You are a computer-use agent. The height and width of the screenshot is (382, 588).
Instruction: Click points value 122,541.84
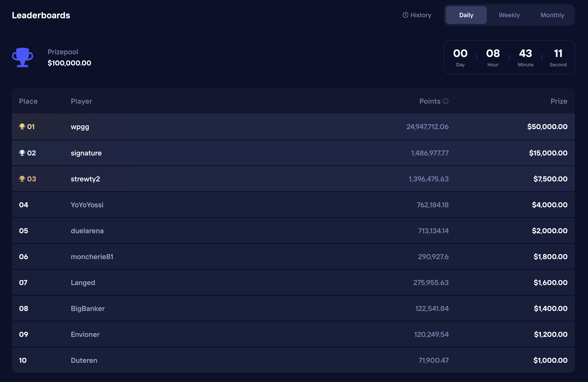coord(432,309)
